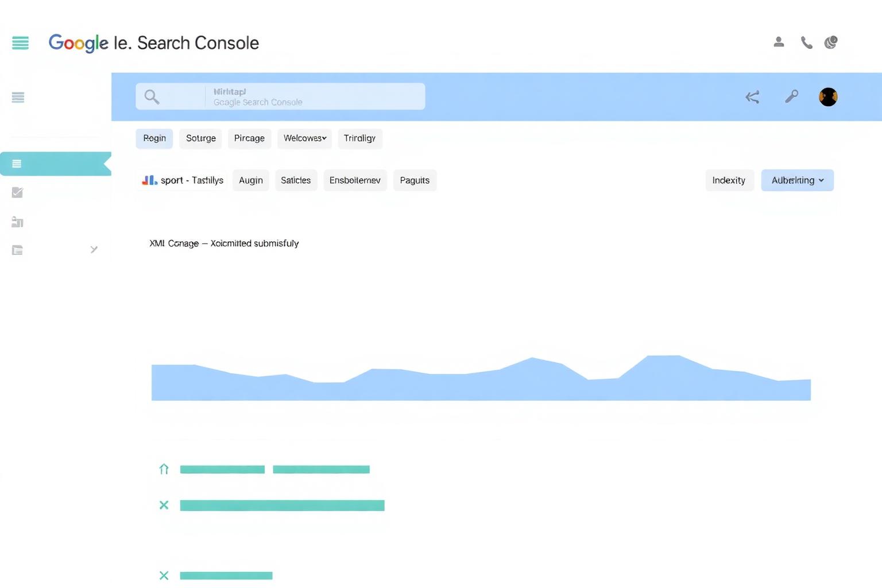Click the person account icon in header
The image size is (882, 588).
779,42
